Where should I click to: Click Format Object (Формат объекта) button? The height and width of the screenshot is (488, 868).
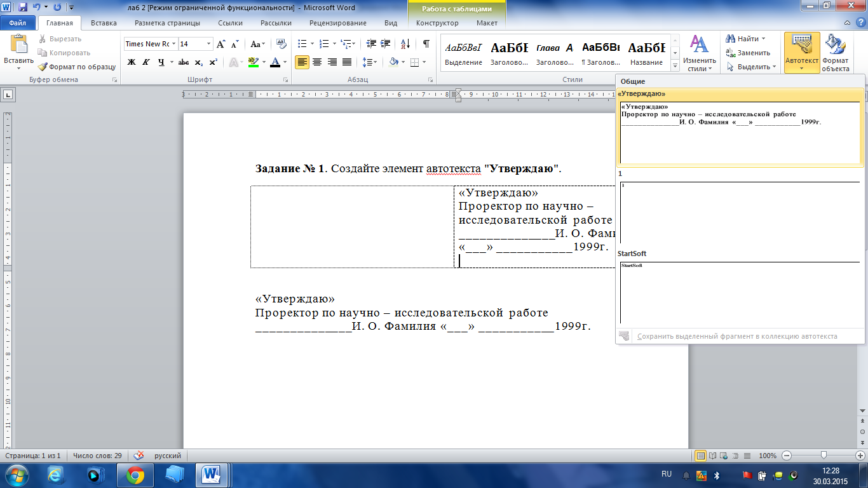coord(836,53)
